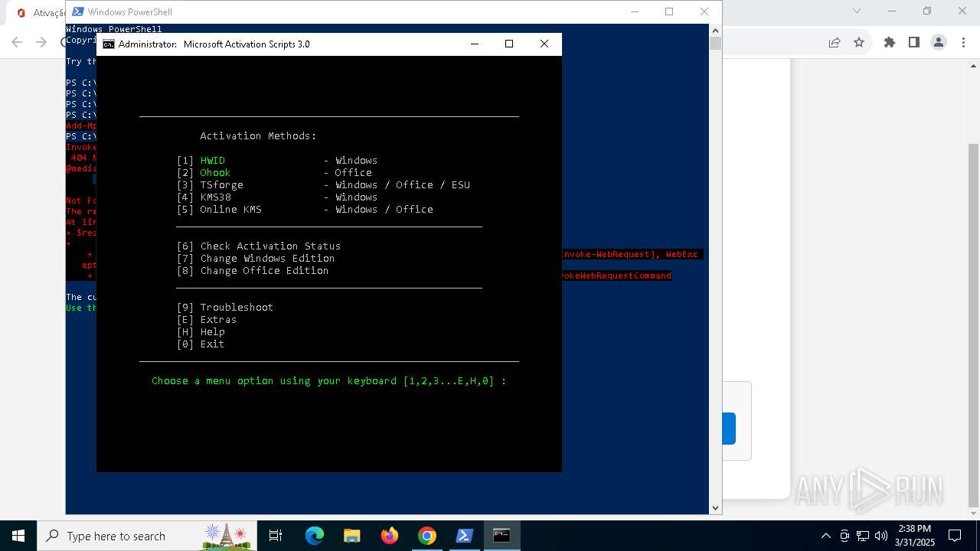980x551 pixels.
Task: Click the TSforge menu line
Action: pyautogui.click(x=323, y=185)
